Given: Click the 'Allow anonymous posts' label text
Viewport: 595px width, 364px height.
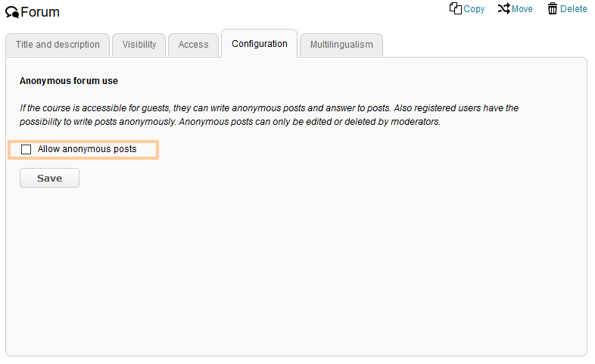Looking at the screenshot, I should coord(87,150).
